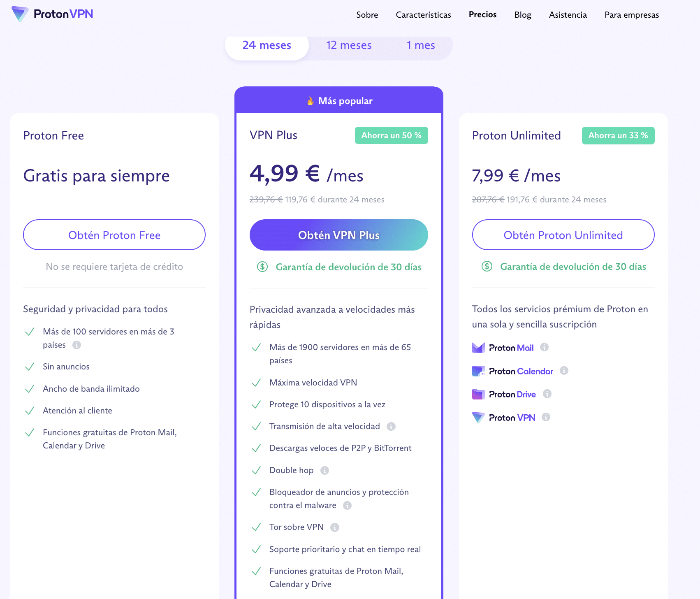The image size is (700, 599).
Task: Click Protege 10 dispositivos a la vez
Action: (x=327, y=404)
